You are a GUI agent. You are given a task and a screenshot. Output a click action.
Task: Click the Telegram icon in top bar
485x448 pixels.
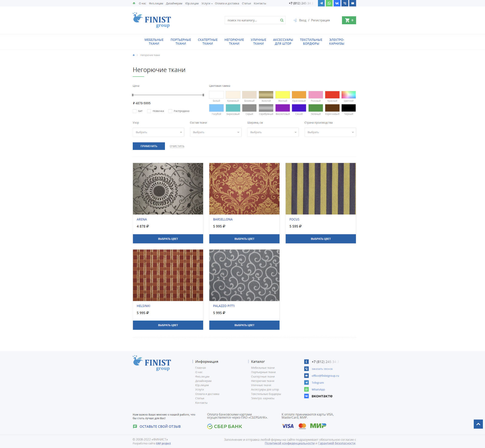321,3
